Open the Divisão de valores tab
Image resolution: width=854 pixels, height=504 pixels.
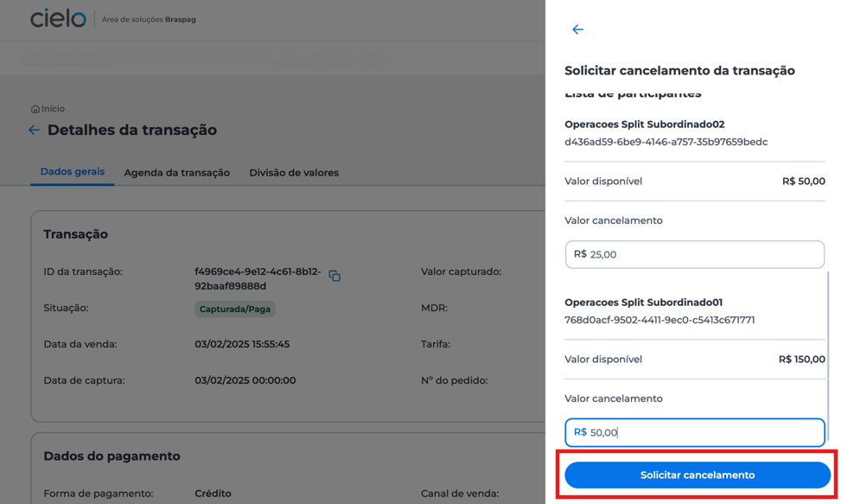pyautogui.click(x=294, y=173)
